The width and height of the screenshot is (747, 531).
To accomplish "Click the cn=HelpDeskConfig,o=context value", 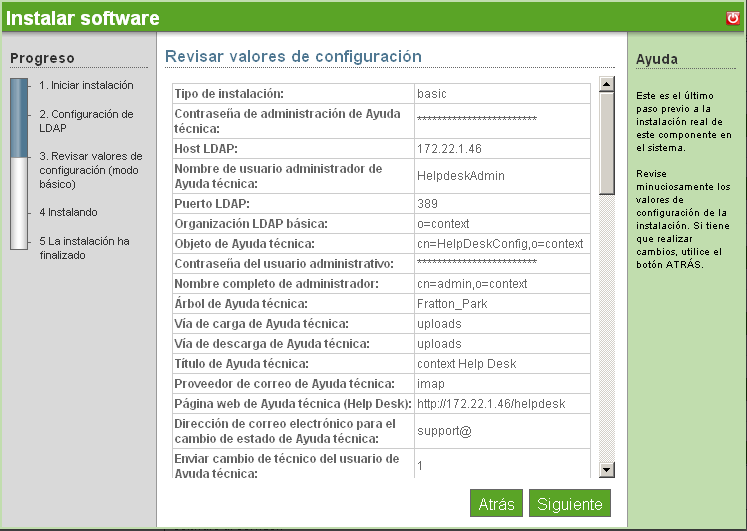I will coord(500,244).
